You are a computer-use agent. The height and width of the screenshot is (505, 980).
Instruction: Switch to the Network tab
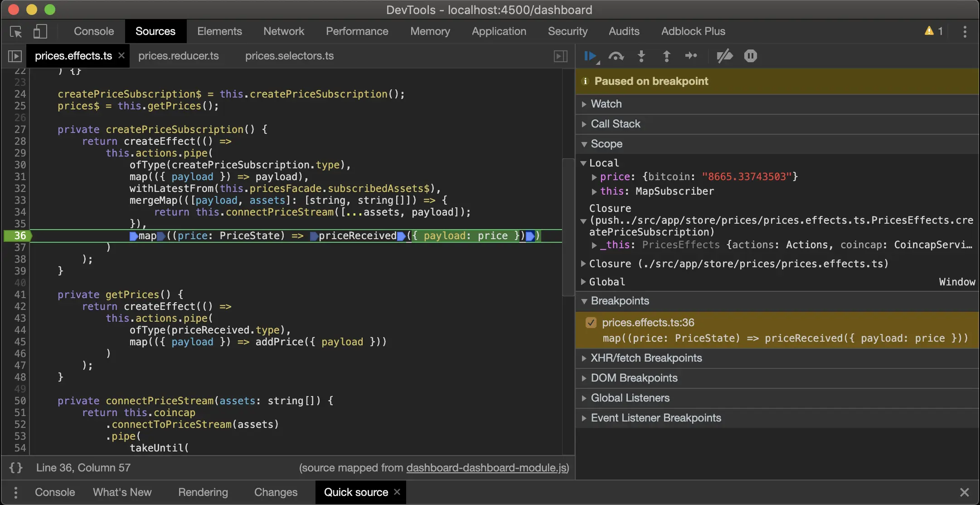pyautogui.click(x=284, y=31)
